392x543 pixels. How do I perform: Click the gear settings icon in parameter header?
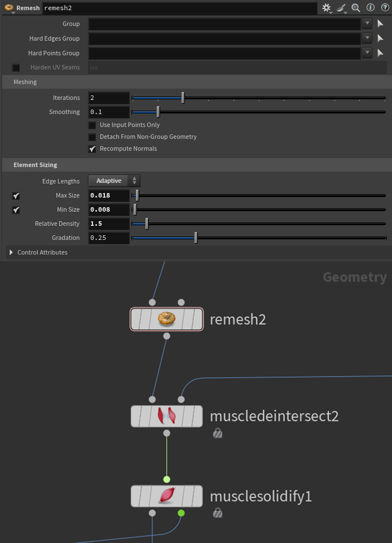[x=327, y=8]
